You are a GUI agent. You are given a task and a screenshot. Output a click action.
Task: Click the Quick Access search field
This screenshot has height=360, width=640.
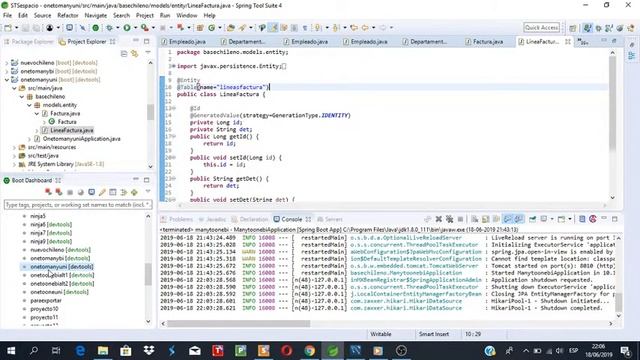542,27
